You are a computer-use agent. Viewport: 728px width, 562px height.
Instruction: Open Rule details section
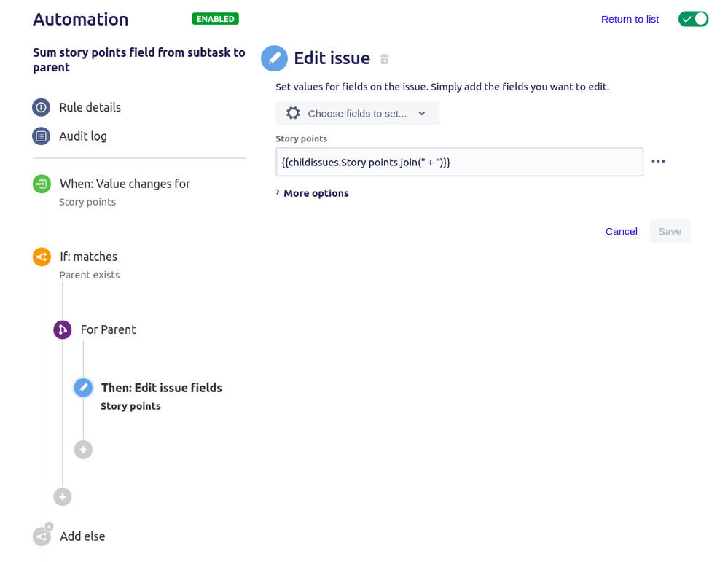pos(90,107)
